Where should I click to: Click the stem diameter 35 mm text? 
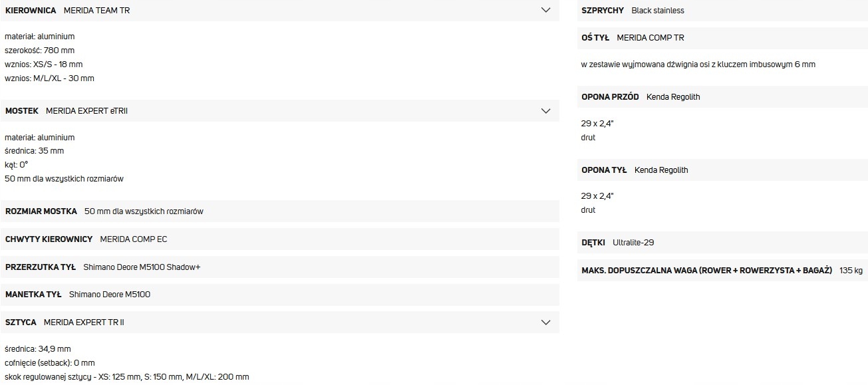[35, 151]
